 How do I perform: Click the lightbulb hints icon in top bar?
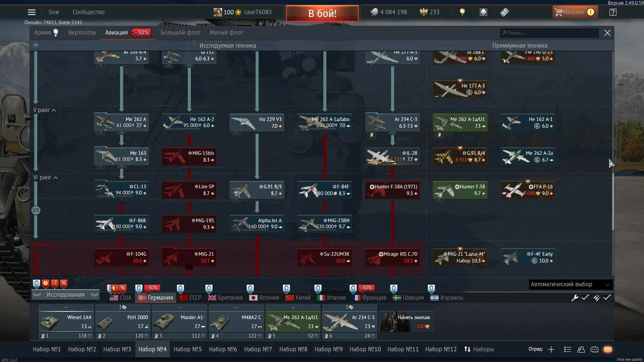462,12
